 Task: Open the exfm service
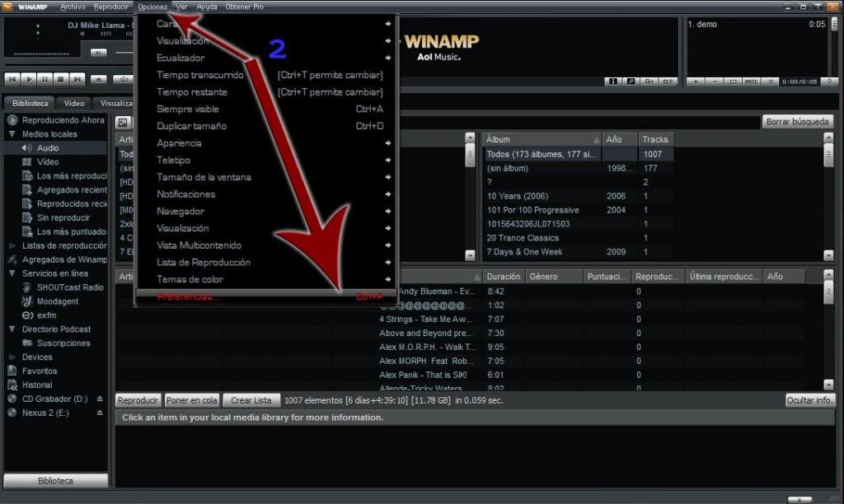40,315
